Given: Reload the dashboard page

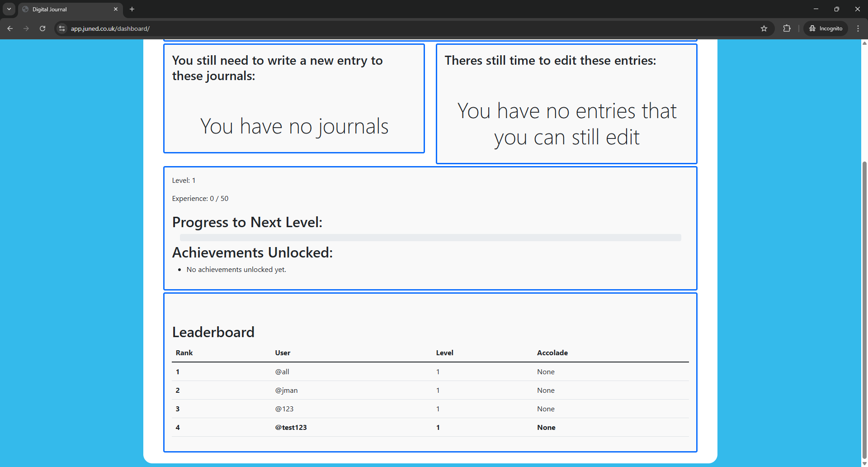Looking at the screenshot, I should [x=42, y=29].
